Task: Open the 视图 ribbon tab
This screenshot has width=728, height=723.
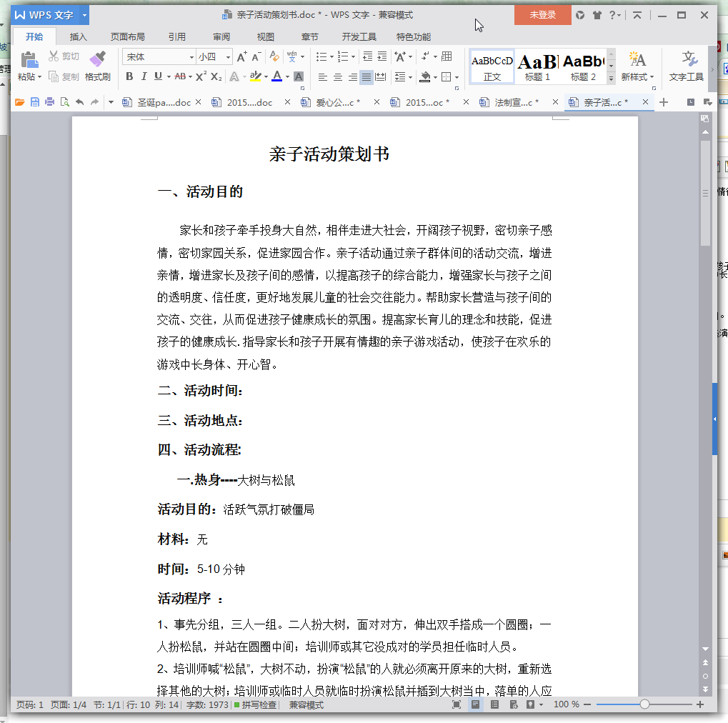Action: pos(266,36)
